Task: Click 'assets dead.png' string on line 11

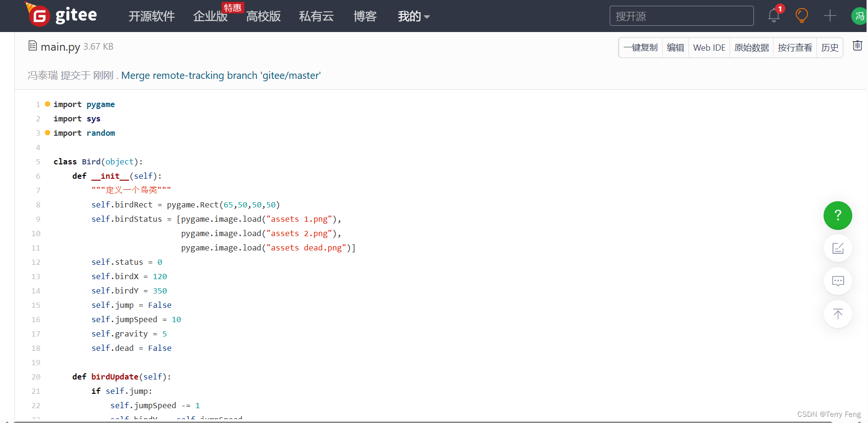Action: point(306,248)
